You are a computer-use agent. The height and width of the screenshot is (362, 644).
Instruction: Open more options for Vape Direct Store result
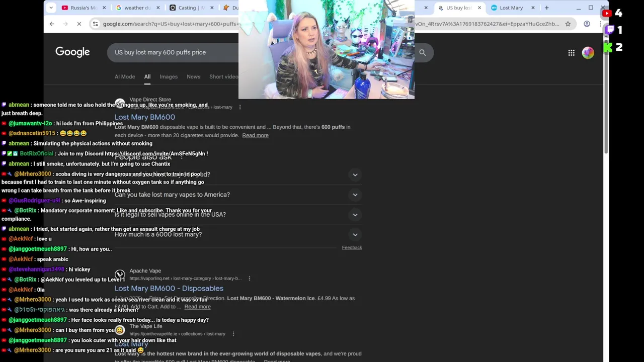coord(240,107)
